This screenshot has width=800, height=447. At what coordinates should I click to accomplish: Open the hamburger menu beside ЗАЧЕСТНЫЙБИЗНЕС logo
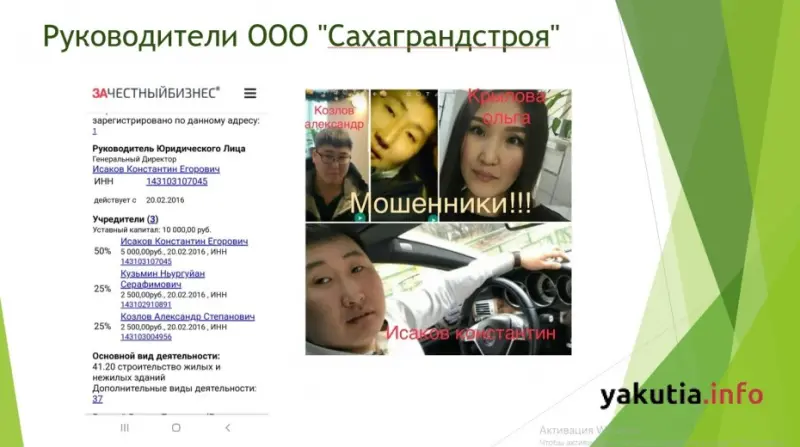250,93
